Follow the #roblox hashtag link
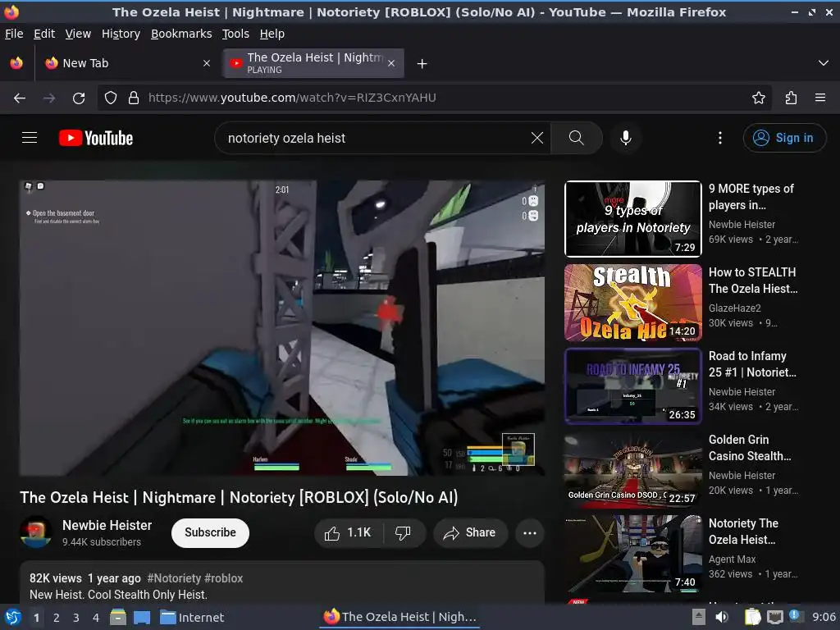This screenshot has width=840, height=630. tap(223, 578)
